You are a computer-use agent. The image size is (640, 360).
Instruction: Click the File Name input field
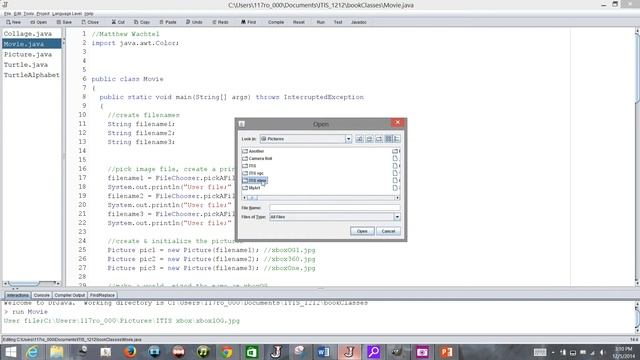[x=335, y=208]
